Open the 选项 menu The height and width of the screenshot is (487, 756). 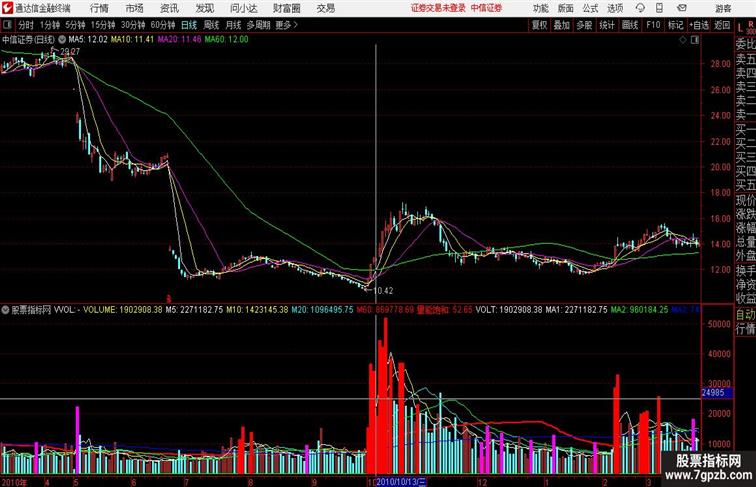coord(615,8)
